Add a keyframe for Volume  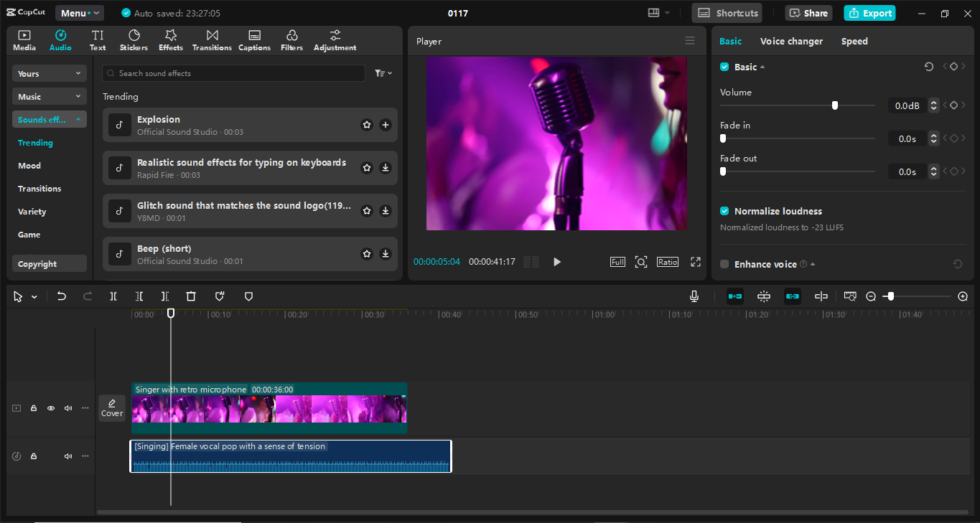(x=953, y=105)
